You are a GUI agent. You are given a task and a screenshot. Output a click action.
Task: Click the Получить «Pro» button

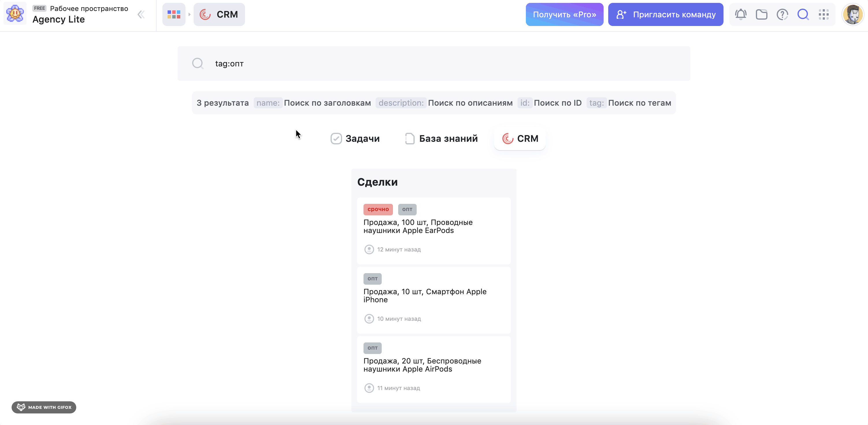click(x=564, y=14)
